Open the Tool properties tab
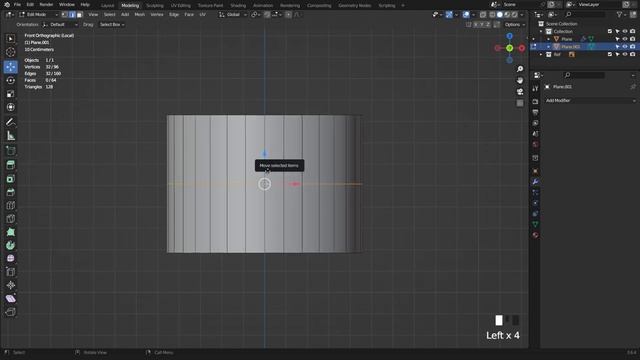Screen dimensions: 640x360 tap(536, 89)
